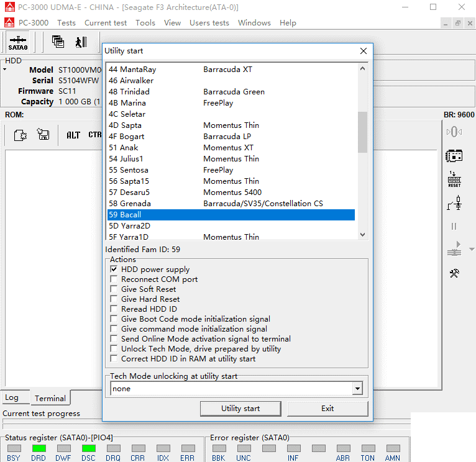Image resolution: width=476 pixels, height=462 pixels.
Task: Click the PC-3000 logo in menu bar
Action: pyautogui.click(x=9, y=23)
